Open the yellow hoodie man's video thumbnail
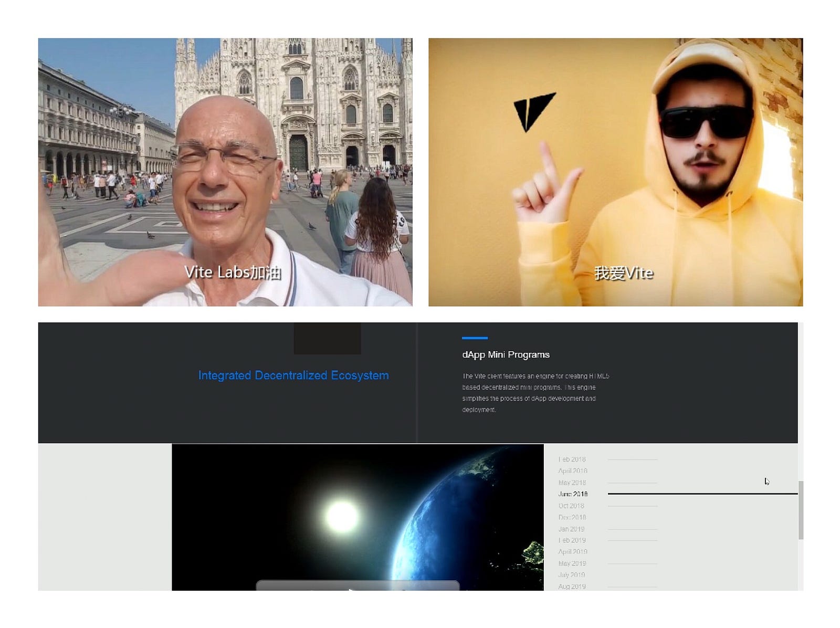Viewport: 840px width, 628px height. (615, 172)
